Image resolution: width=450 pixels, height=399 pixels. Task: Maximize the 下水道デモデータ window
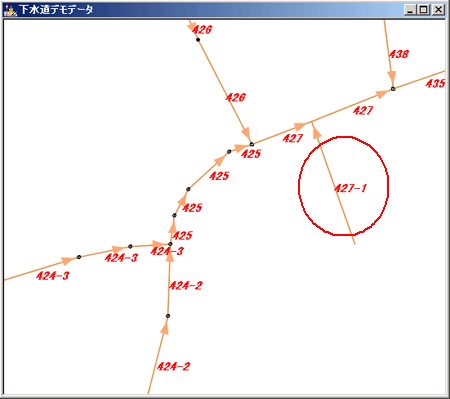424,10
